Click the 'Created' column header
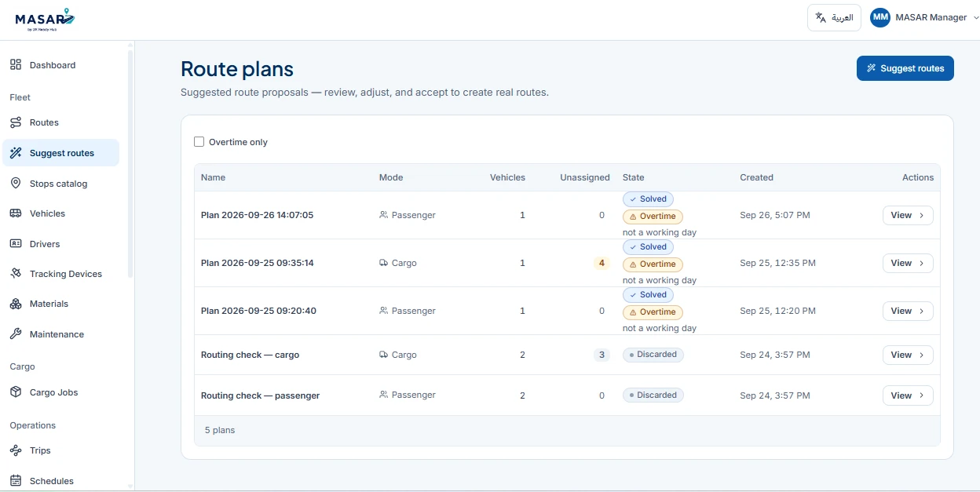Image resolution: width=980 pixels, height=492 pixels. pos(756,177)
